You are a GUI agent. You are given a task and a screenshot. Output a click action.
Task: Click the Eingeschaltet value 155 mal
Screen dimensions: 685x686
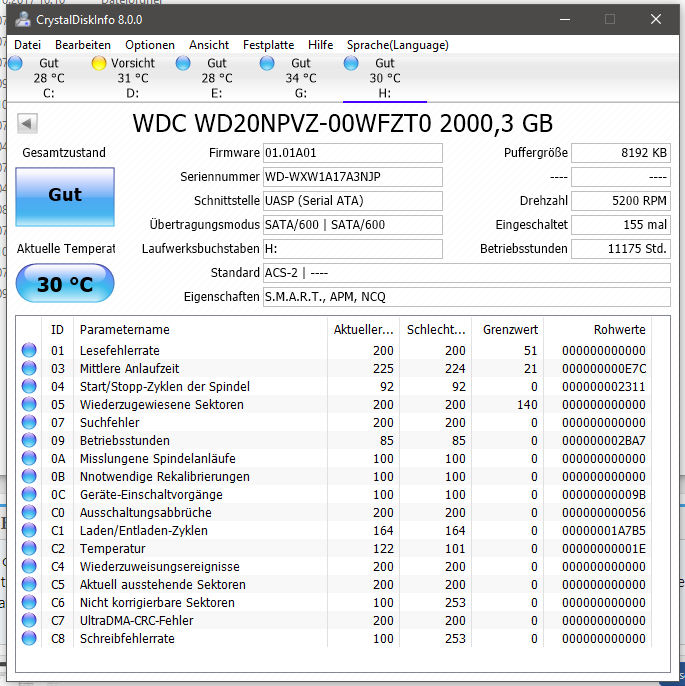click(x=621, y=225)
